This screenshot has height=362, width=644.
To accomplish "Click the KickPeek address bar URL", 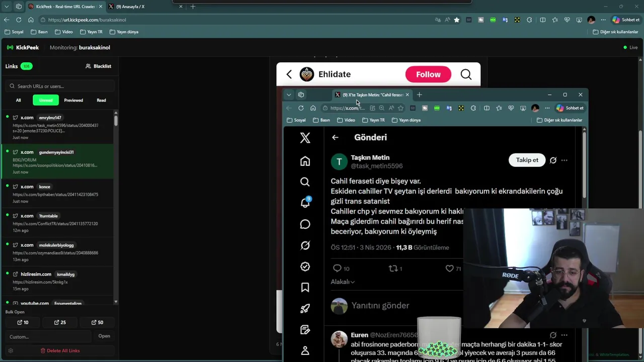I will coord(87,20).
